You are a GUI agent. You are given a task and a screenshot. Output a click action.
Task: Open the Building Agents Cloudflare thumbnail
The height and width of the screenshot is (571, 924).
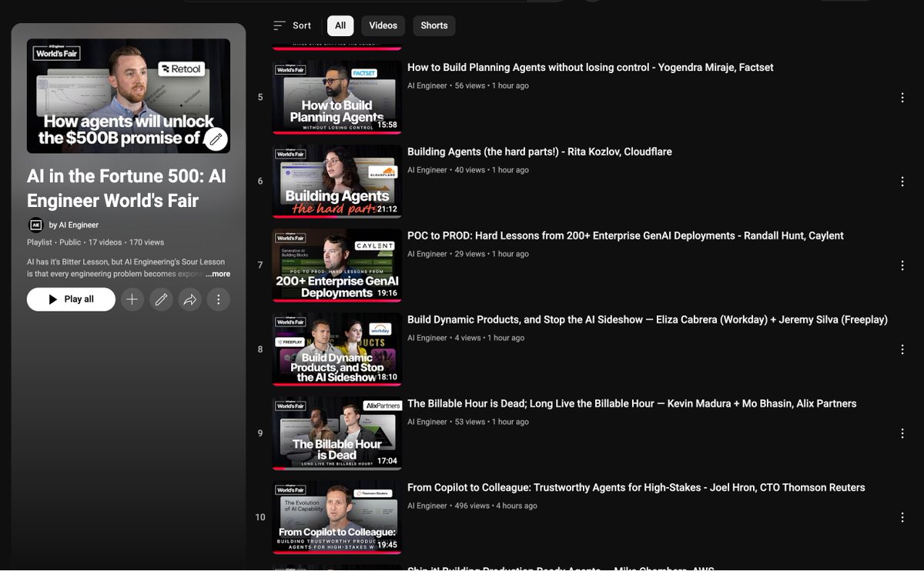coord(336,181)
